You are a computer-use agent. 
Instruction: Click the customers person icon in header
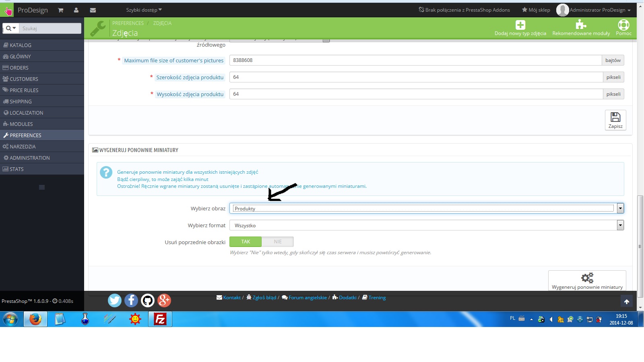point(76,10)
